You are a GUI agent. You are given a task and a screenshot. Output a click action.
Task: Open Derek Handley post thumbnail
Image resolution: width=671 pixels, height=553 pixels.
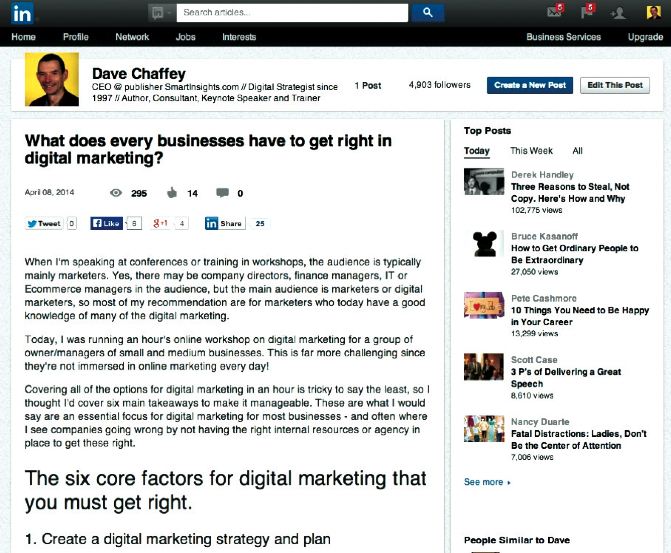tap(484, 181)
